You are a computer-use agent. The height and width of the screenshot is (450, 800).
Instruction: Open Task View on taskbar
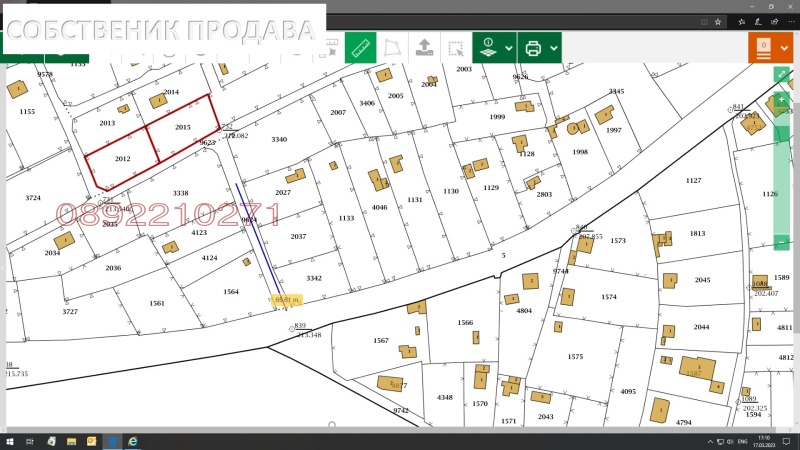30,441
